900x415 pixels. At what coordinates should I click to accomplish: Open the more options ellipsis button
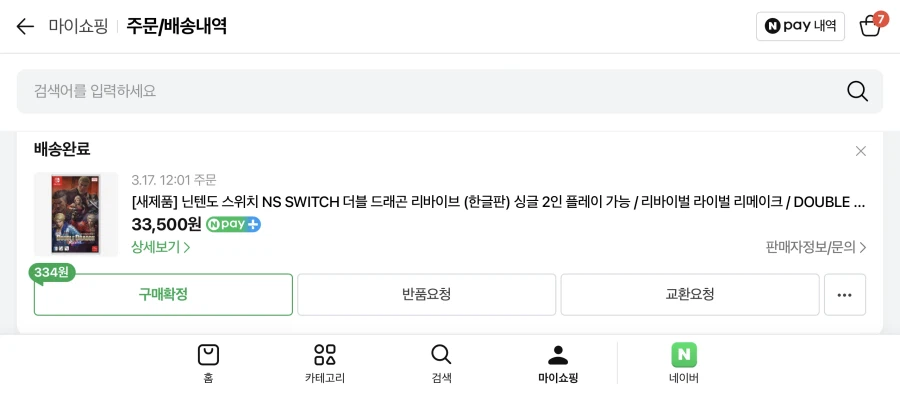pyautogui.click(x=844, y=295)
